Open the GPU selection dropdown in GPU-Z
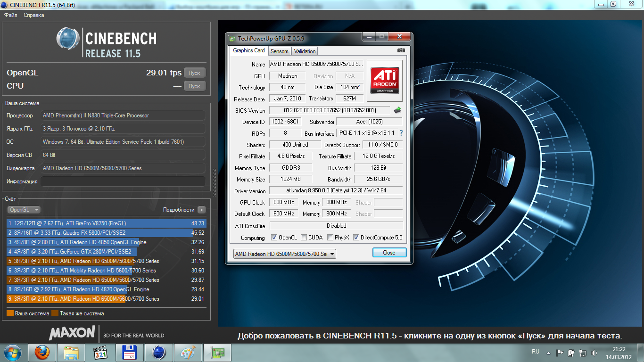Image resolution: width=644 pixels, height=362 pixels. 285,254
